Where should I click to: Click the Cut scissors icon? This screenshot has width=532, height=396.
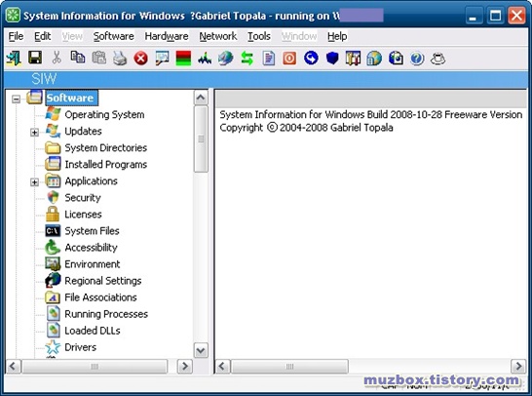57,59
